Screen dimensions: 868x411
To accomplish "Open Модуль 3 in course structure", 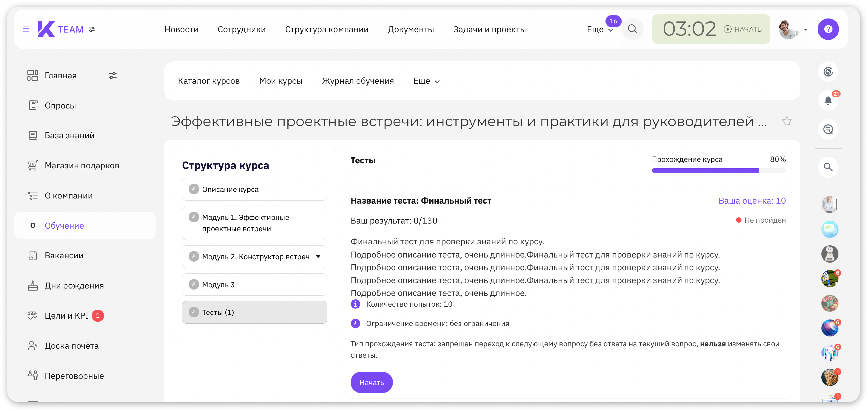I will pos(254,284).
